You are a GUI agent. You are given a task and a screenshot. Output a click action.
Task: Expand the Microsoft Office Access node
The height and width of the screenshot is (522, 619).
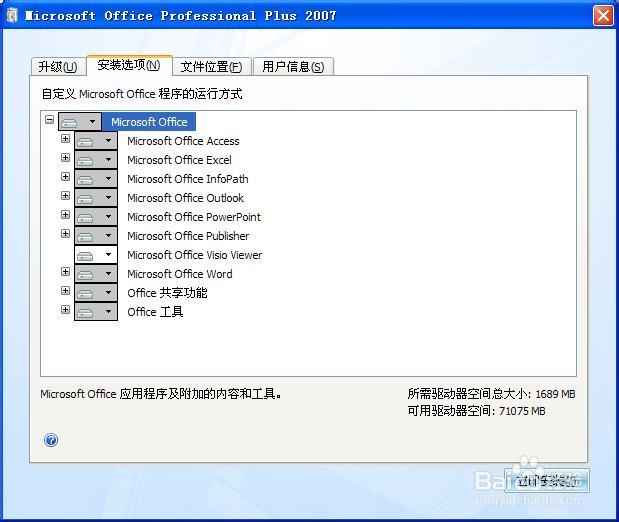tap(66, 139)
